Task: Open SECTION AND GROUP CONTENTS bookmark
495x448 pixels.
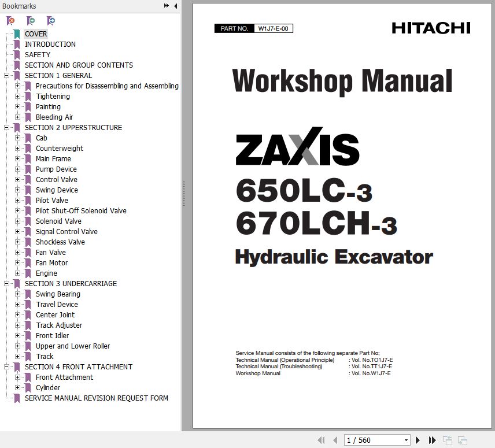Action: click(x=79, y=65)
